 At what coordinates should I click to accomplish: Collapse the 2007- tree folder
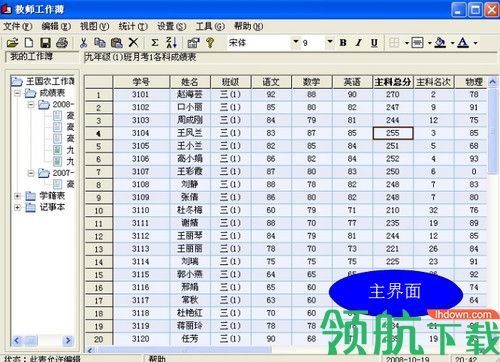click(x=31, y=173)
